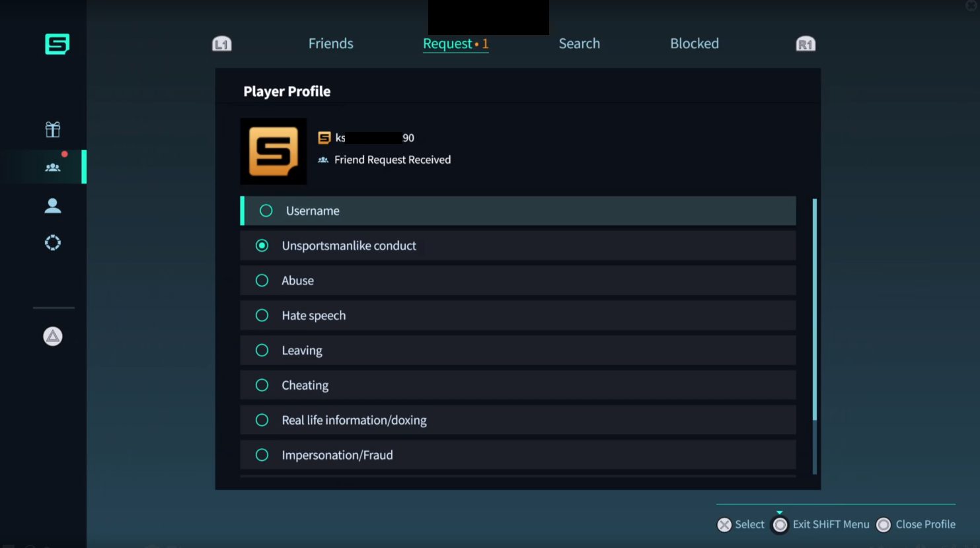
Task: Click the L1 previous tab icon
Action: point(221,44)
